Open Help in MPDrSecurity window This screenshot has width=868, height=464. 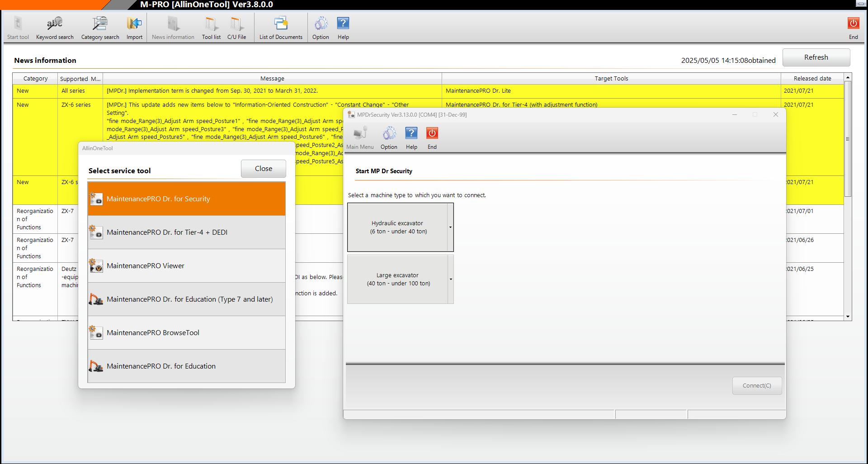click(x=411, y=138)
